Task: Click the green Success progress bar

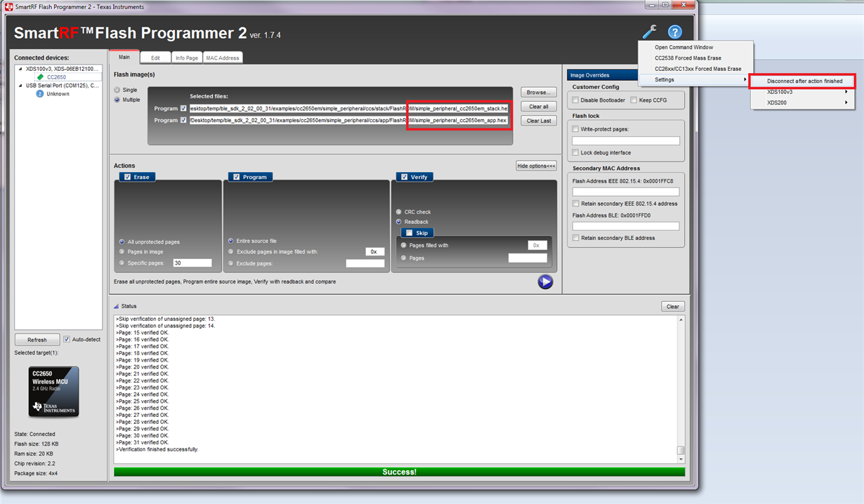Action: pos(399,472)
